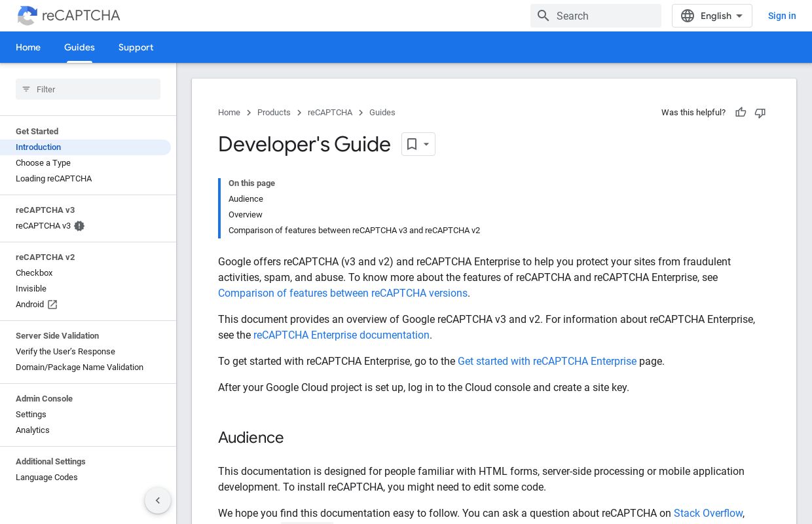Click the bookmark icon next to Developer's Guide
This screenshot has height=524, width=812.
tap(411, 144)
